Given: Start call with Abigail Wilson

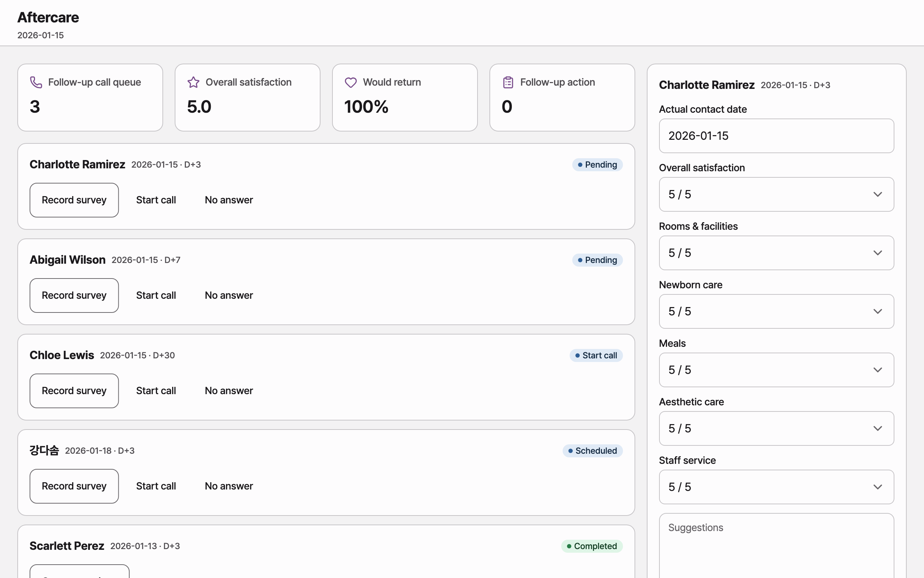Looking at the screenshot, I should pyautogui.click(x=156, y=295).
